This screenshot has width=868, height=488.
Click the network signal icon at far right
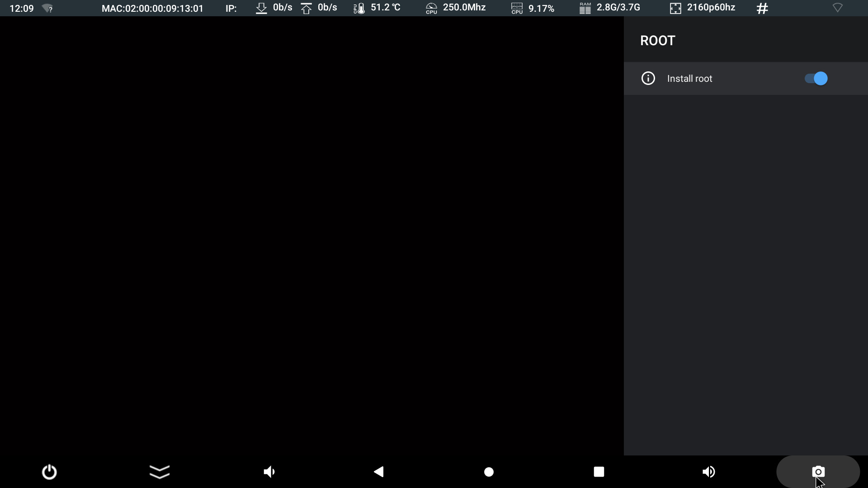pyautogui.click(x=837, y=8)
